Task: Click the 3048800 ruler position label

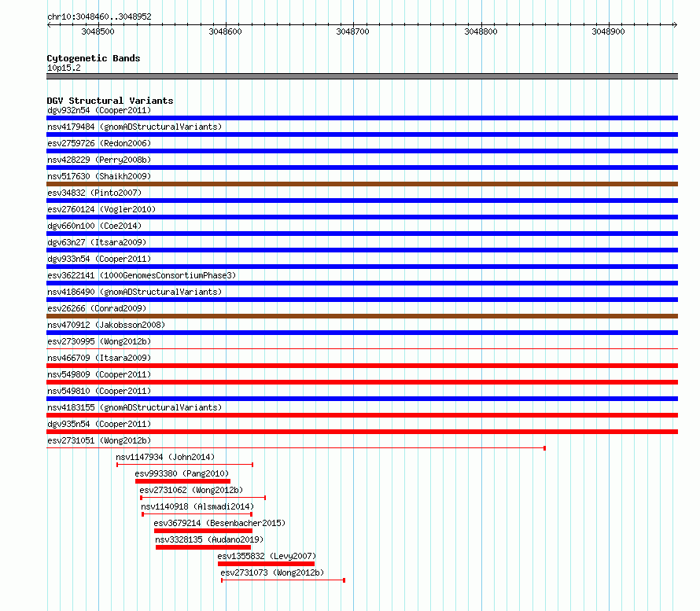Action: (481, 31)
